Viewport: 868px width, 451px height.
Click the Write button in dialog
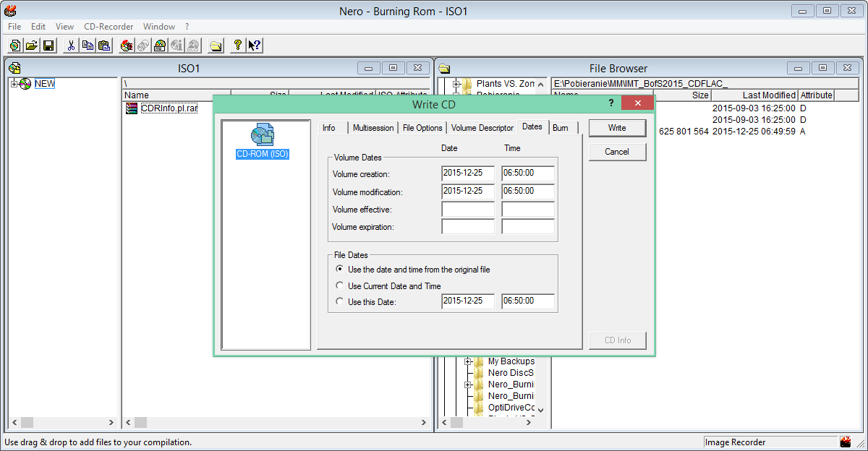pos(617,128)
